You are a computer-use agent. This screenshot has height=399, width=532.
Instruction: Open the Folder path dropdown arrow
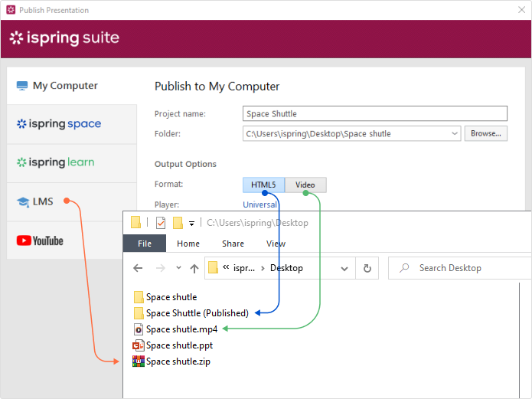tap(455, 133)
